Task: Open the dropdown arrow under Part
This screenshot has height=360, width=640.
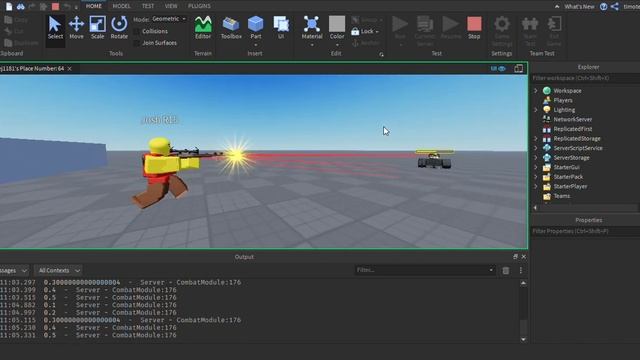Action: pyautogui.click(x=256, y=44)
